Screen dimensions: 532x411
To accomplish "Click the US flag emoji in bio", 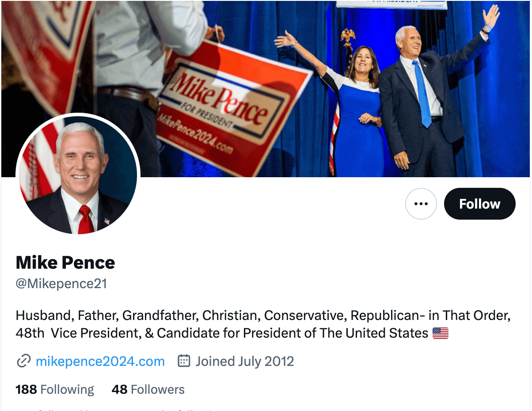I will click(x=440, y=333).
